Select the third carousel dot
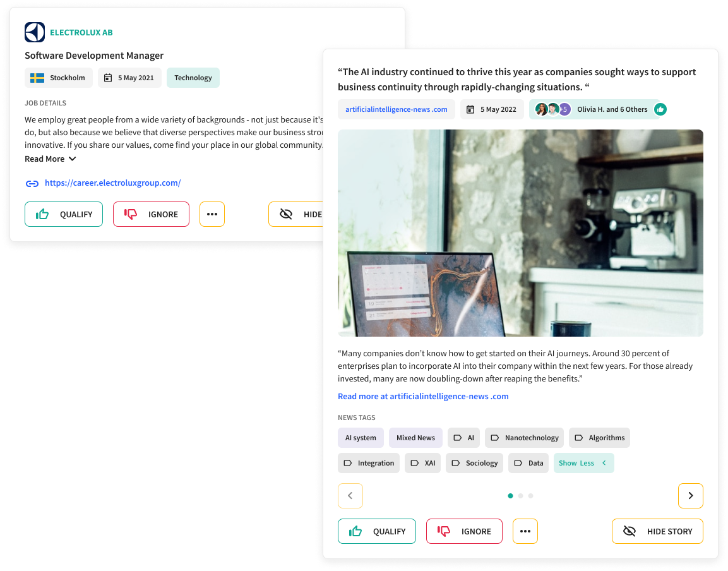This screenshot has width=728, height=571. pyautogui.click(x=530, y=496)
